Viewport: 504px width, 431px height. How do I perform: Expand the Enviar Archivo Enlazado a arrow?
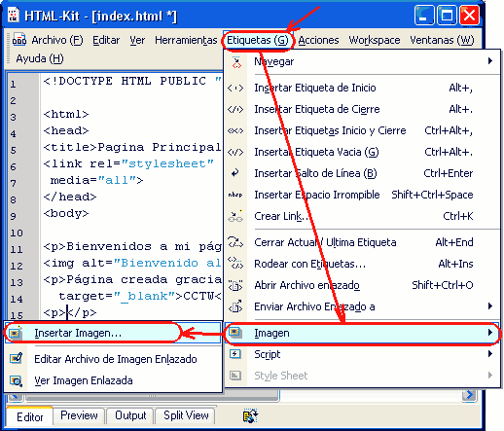(490, 306)
